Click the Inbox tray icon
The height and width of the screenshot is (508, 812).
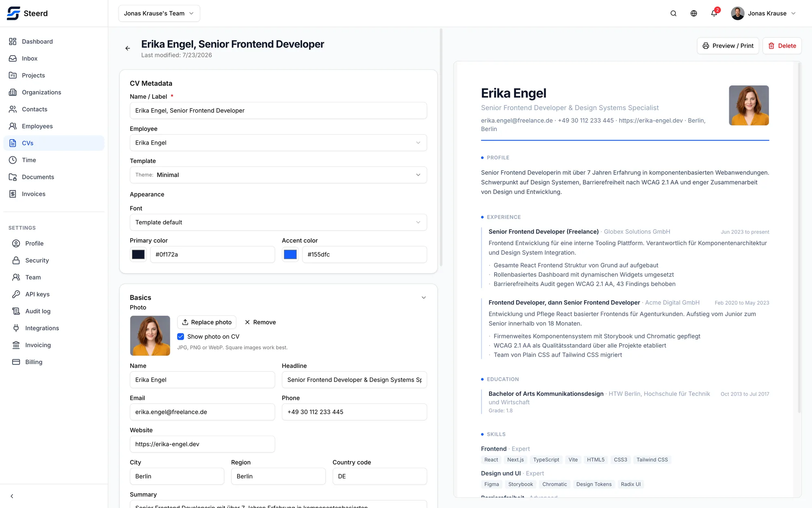[13, 59]
